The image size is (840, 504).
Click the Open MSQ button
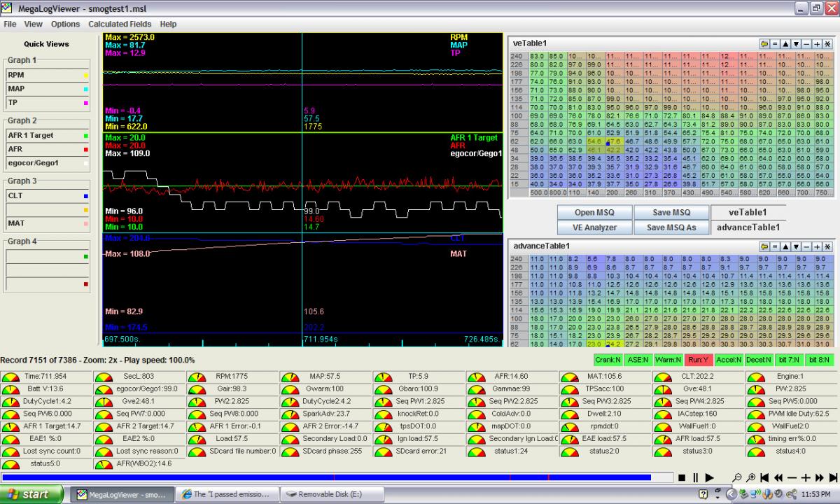(x=595, y=213)
